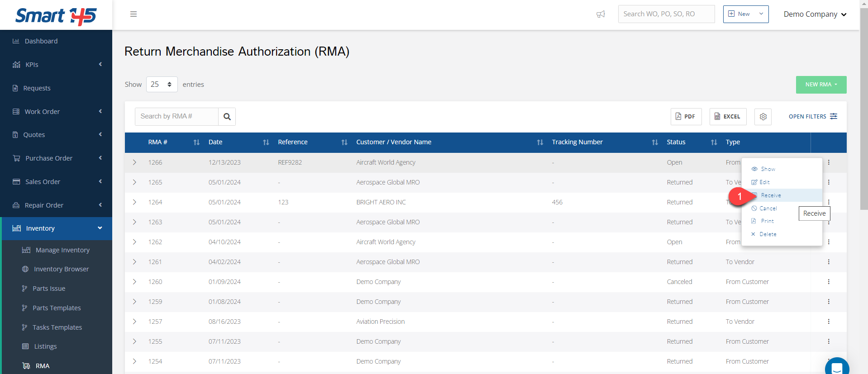Expand row details for RMA 1264
Viewport: 868px width, 374px height.
pos(134,202)
